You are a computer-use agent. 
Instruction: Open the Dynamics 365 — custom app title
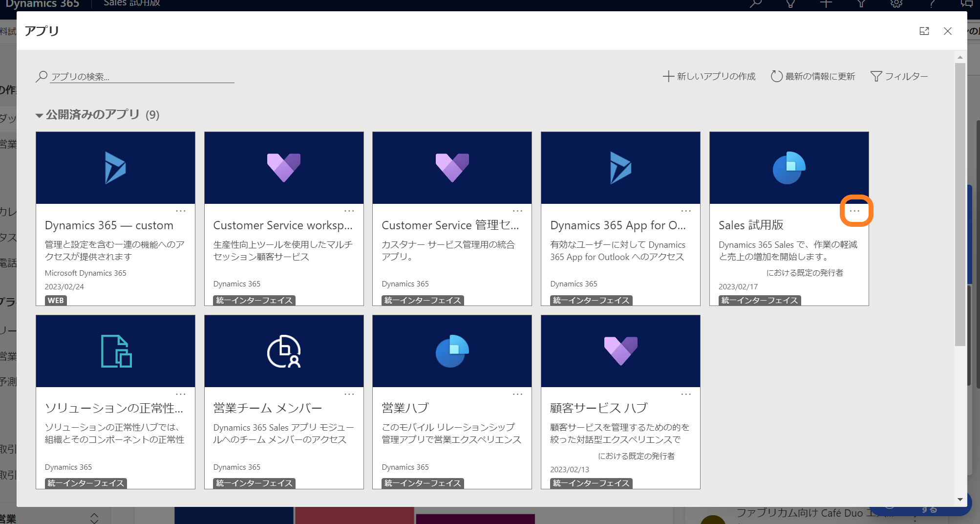click(x=109, y=225)
